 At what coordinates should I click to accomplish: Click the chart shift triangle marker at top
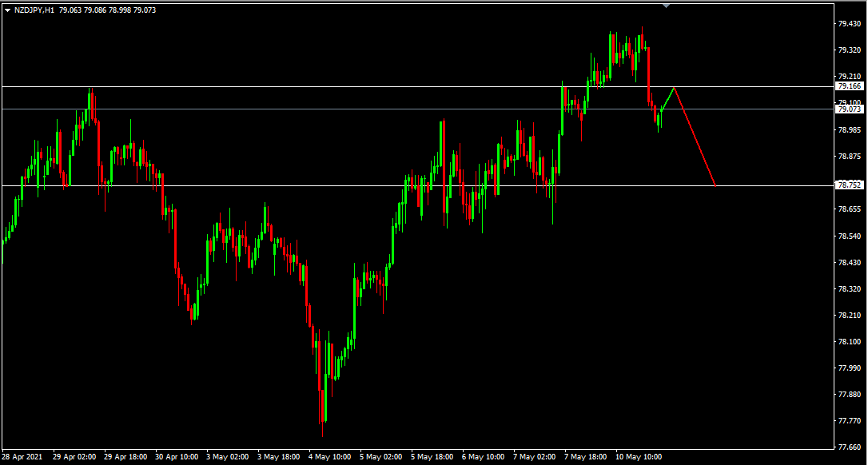666,6
